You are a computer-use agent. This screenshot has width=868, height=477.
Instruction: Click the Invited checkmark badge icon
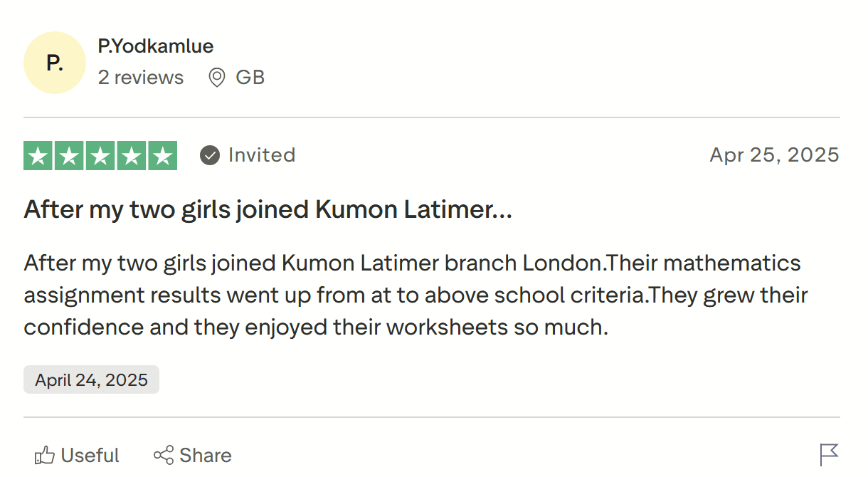coord(209,154)
